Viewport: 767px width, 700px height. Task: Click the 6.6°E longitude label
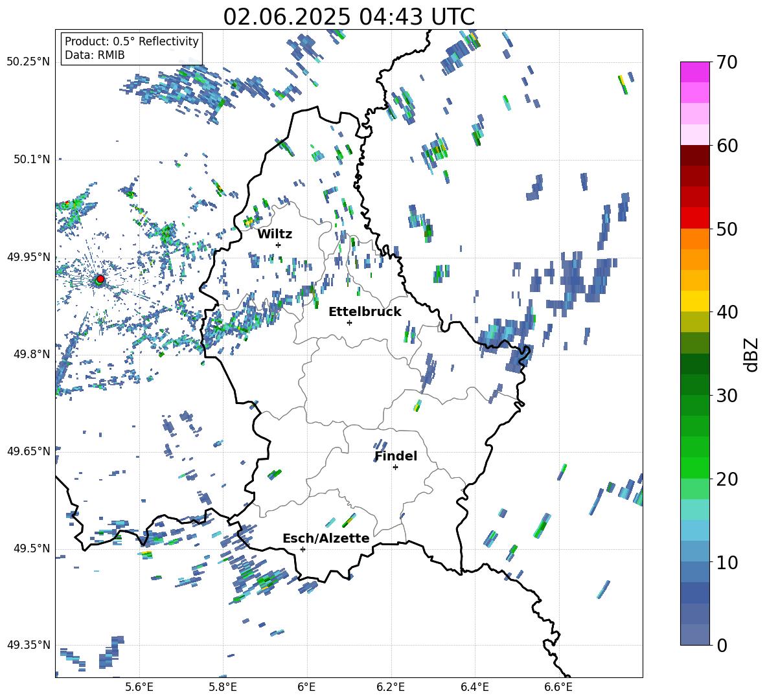click(x=558, y=687)
